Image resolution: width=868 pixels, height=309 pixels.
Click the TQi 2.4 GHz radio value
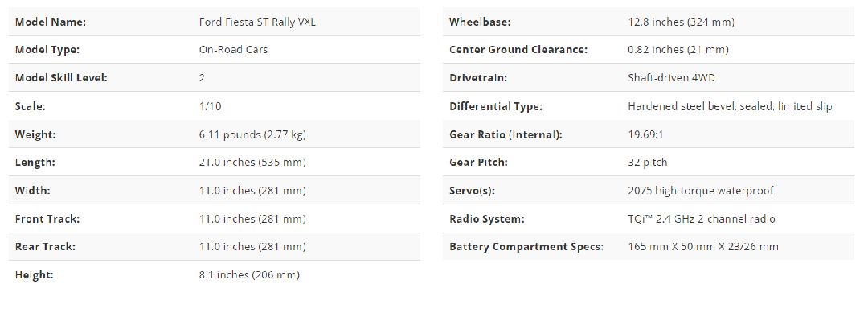pos(702,219)
